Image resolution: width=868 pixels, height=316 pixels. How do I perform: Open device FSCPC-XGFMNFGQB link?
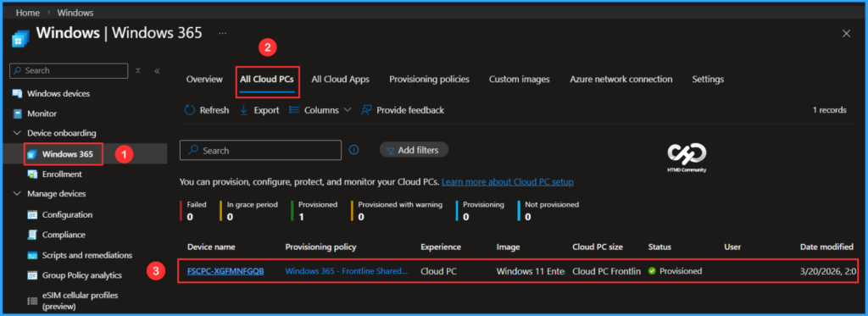[225, 271]
